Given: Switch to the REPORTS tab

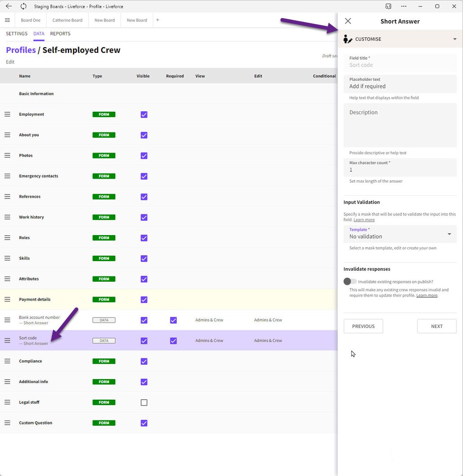Looking at the screenshot, I should [60, 34].
